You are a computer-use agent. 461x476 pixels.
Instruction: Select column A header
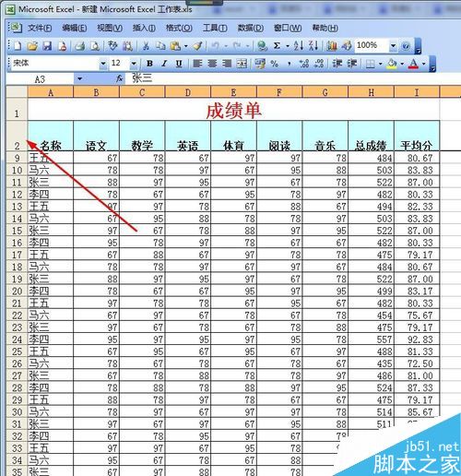(51, 92)
